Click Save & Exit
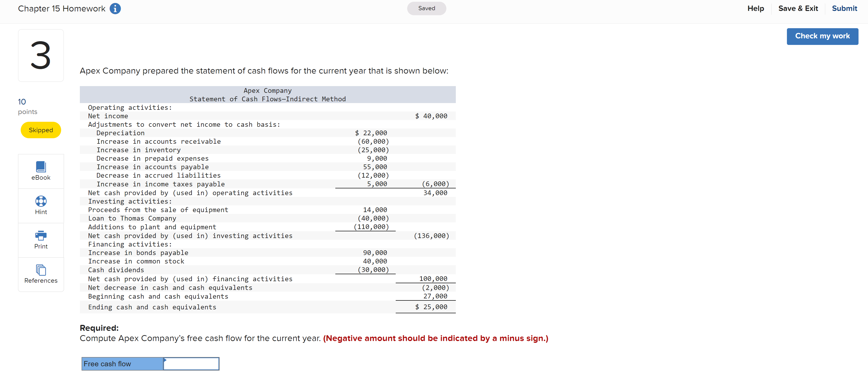This screenshot has height=387, width=868. coord(798,8)
